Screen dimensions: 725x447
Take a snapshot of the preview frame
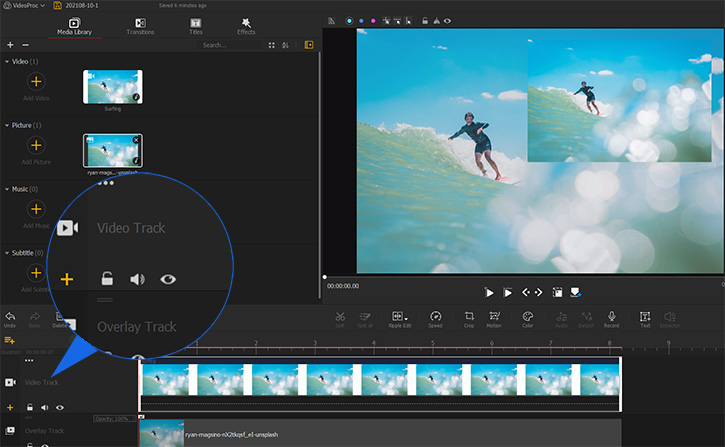tap(557, 292)
